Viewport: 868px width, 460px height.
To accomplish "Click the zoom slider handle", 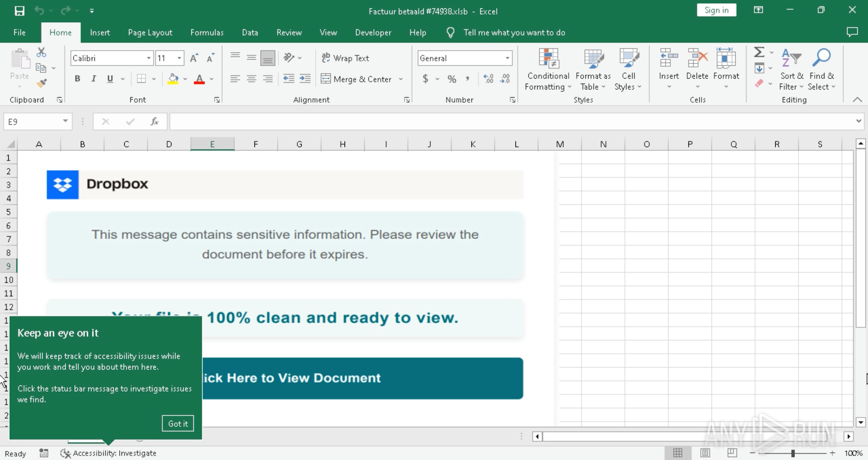I will [793, 453].
